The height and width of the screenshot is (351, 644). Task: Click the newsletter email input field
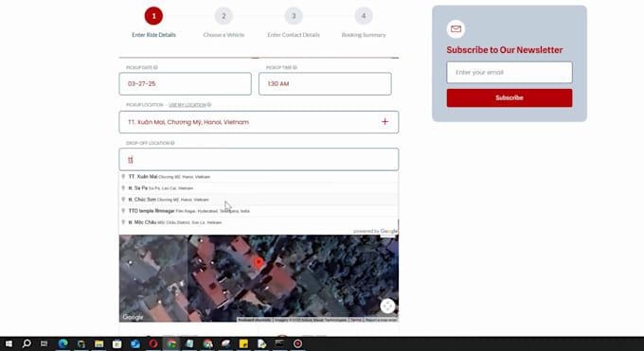point(510,72)
